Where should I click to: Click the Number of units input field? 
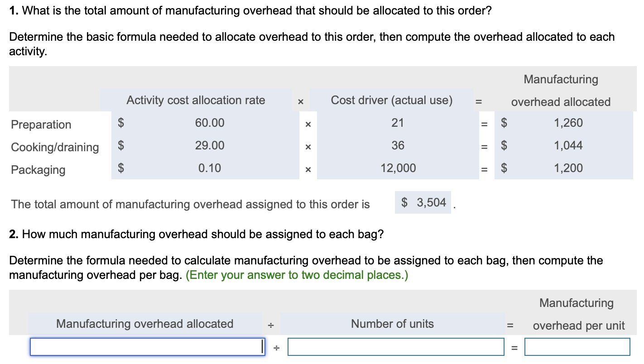(396, 346)
